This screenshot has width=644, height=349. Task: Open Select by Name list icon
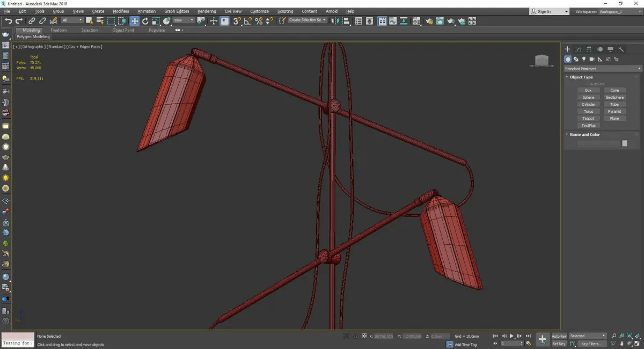click(x=100, y=21)
